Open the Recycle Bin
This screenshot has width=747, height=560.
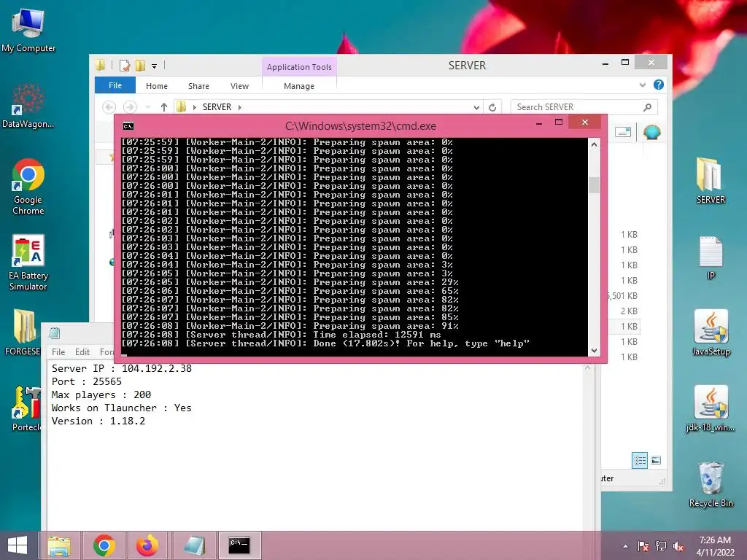click(x=711, y=484)
